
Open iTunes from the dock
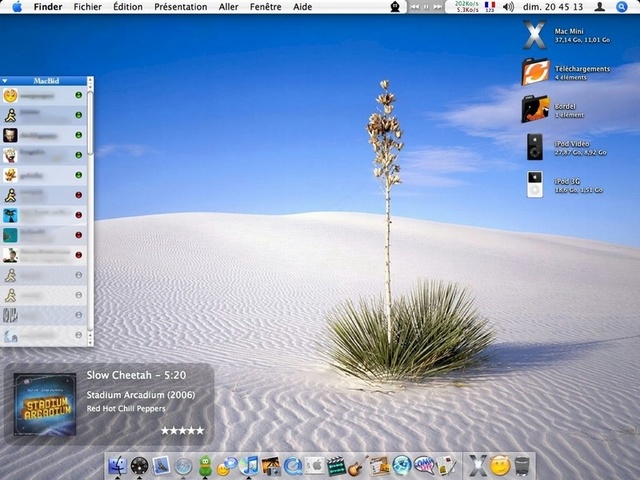[249, 465]
